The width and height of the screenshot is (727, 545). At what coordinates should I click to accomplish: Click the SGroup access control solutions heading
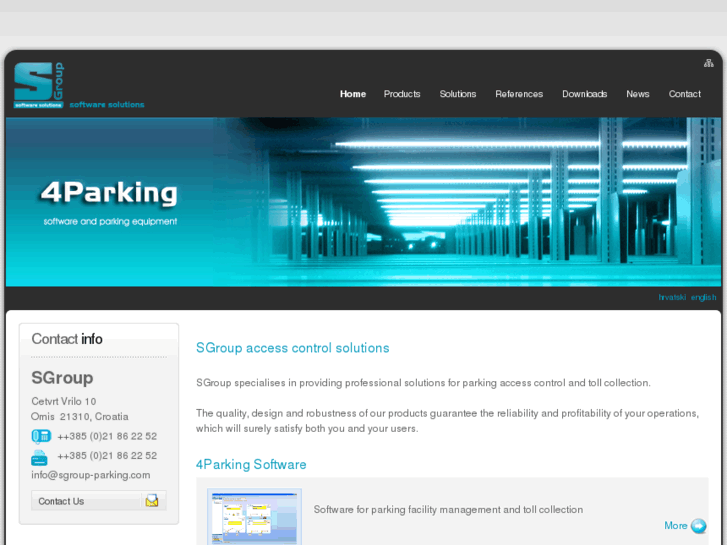coord(293,348)
